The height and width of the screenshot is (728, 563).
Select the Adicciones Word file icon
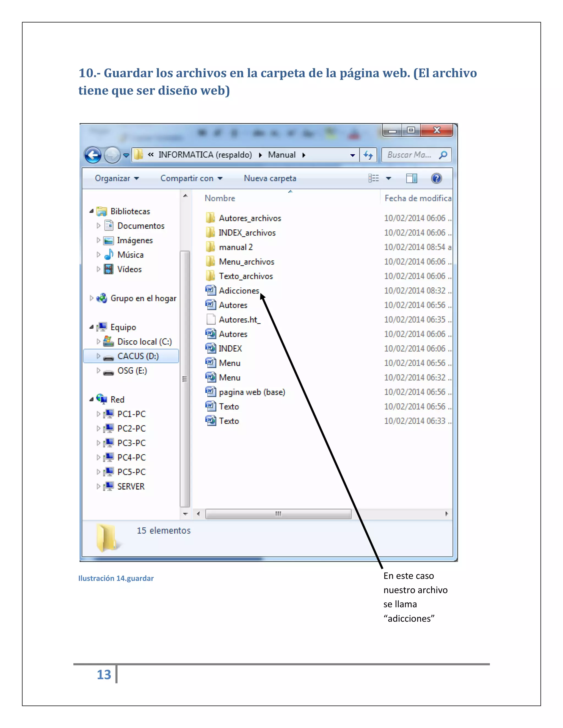[x=211, y=290]
